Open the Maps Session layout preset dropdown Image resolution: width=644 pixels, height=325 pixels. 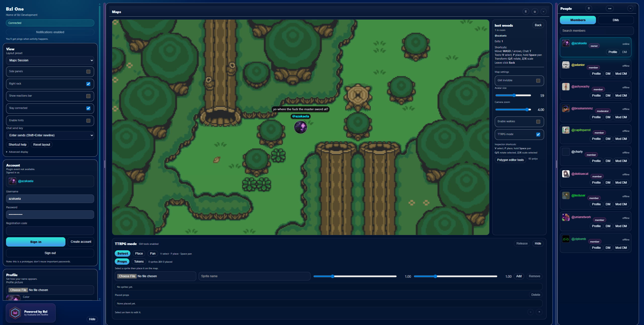pos(50,60)
